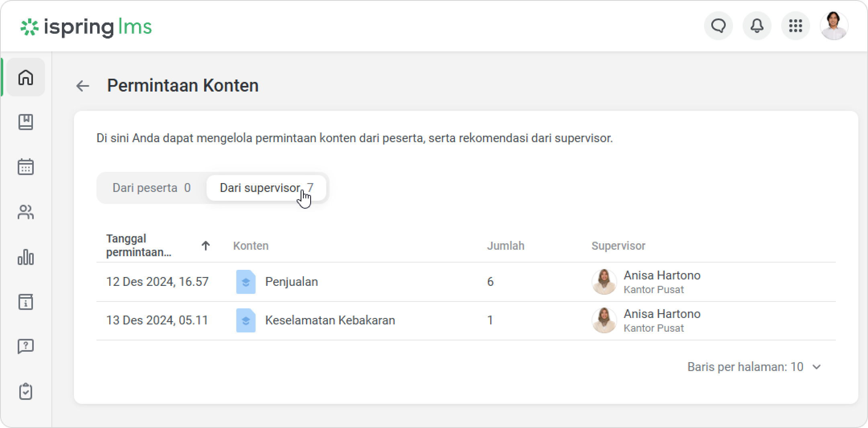Open the info archive sidebar icon
The image size is (868, 428).
tap(26, 302)
